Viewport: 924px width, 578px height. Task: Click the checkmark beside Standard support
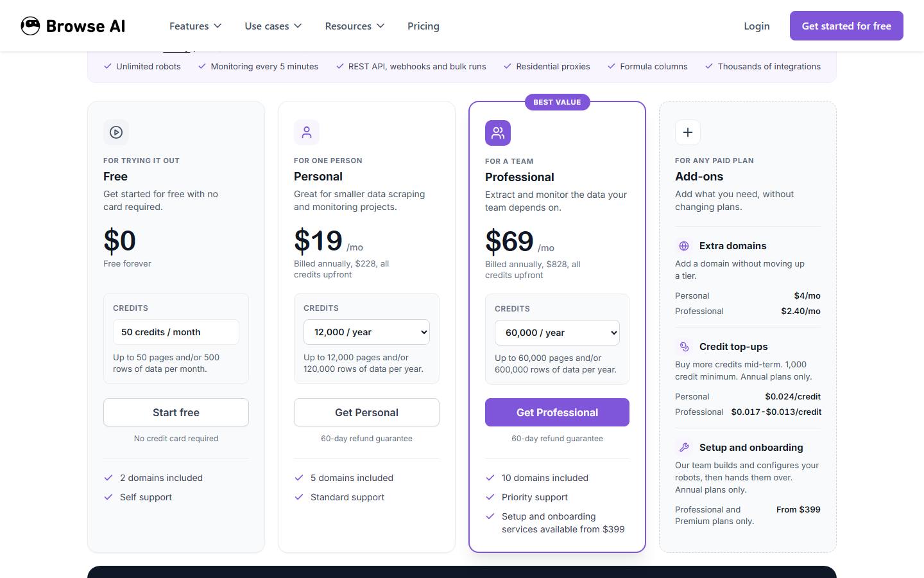(x=299, y=497)
